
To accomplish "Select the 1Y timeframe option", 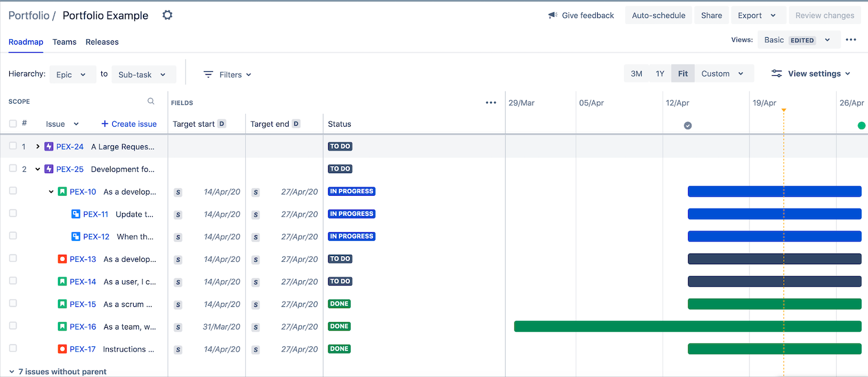I will (x=660, y=74).
